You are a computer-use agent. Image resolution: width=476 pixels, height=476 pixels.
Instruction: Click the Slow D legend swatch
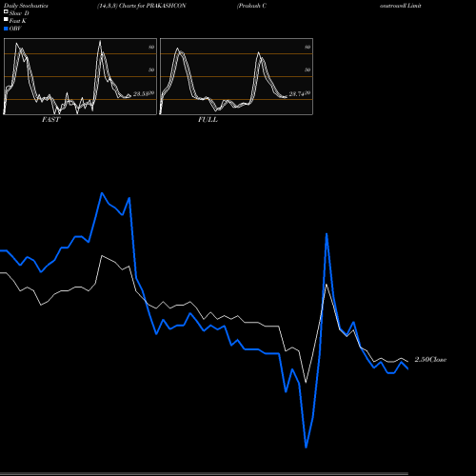pos(6,11)
